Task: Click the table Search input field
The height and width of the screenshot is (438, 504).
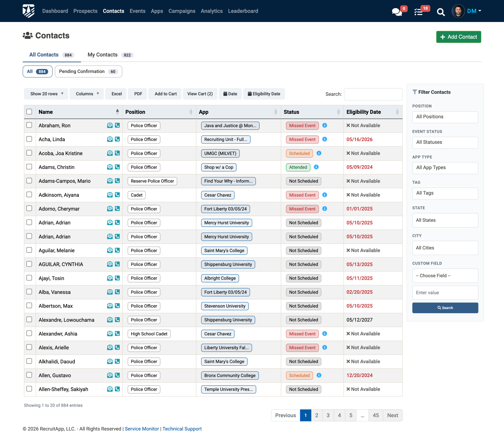Action: click(x=373, y=94)
